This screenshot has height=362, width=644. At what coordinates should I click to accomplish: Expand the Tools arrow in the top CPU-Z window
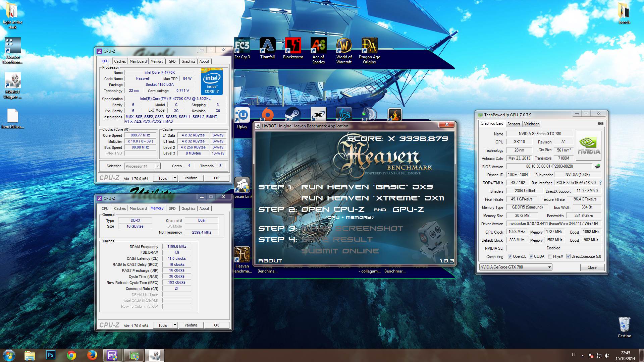(x=175, y=178)
